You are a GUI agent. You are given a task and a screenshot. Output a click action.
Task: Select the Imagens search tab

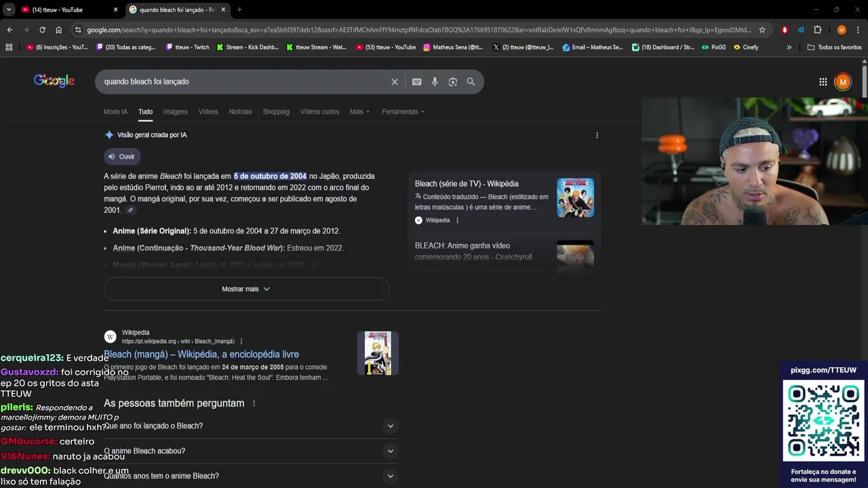pos(175,112)
